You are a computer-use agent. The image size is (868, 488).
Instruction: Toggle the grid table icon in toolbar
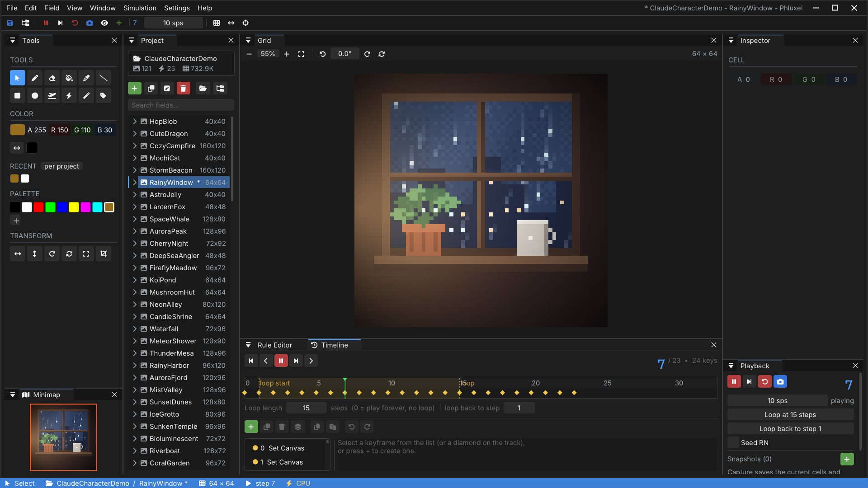(x=217, y=23)
